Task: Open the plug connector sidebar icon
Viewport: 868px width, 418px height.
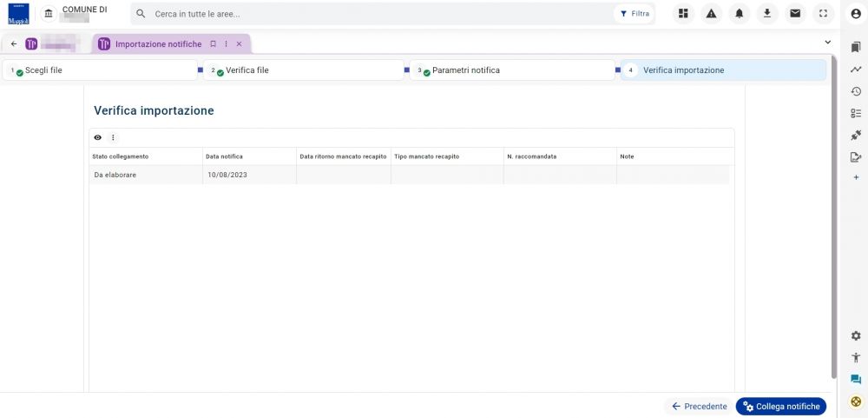Action: click(856, 135)
